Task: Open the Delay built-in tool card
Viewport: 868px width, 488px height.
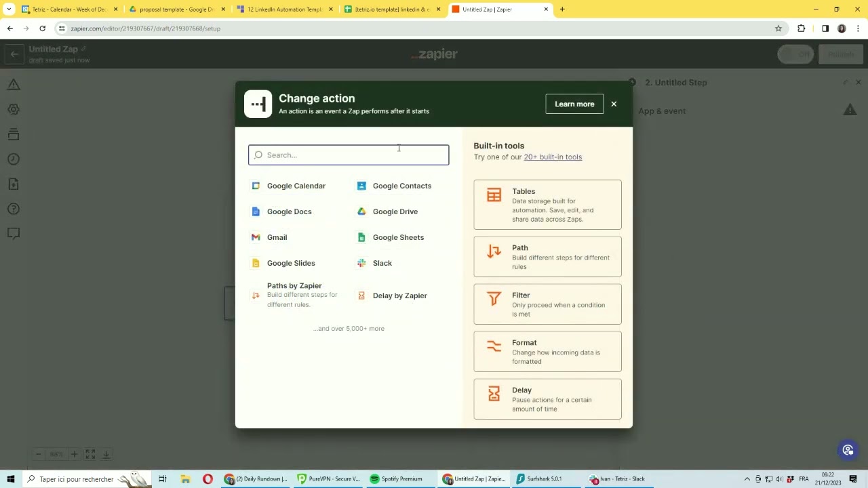Action: pyautogui.click(x=547, y=399)
